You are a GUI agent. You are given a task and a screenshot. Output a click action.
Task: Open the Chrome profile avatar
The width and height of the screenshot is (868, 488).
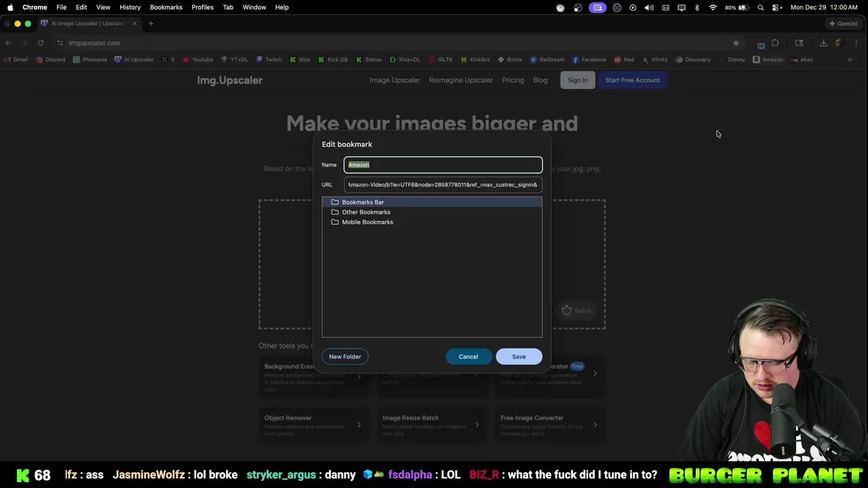point(839,43)
